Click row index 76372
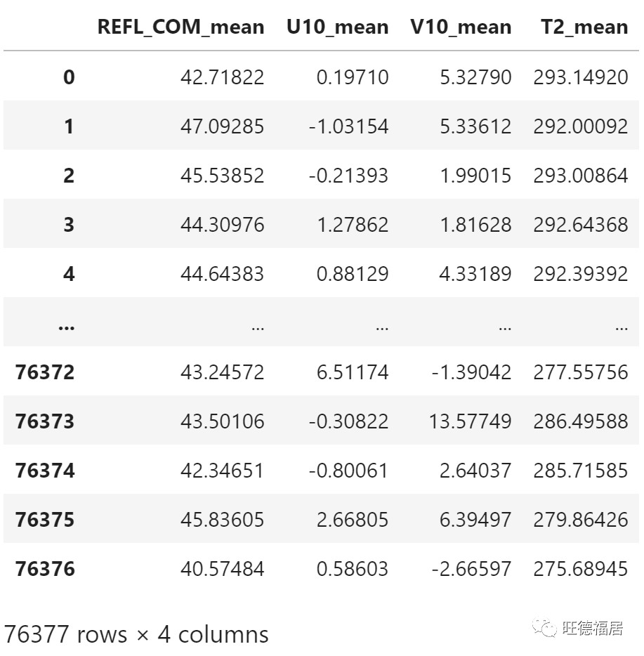644x656 pixels. (45, 372)
